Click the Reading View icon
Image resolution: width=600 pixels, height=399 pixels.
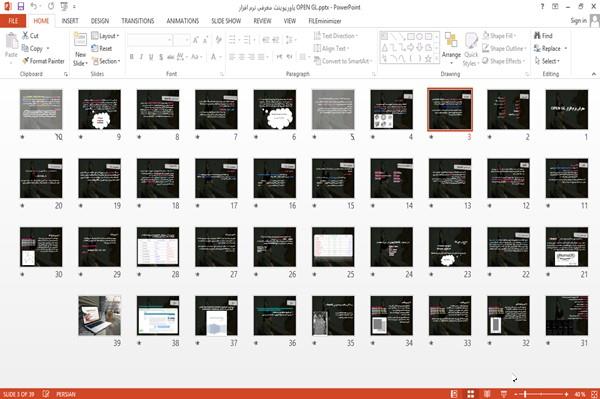point(487,394)
